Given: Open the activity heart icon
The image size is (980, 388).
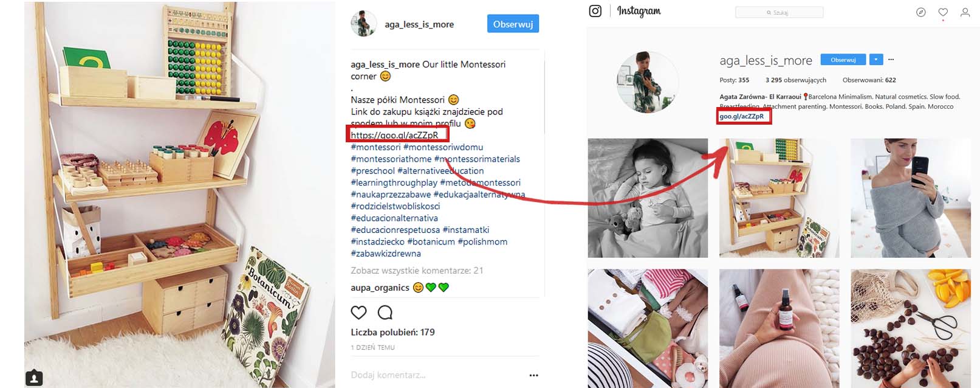Looking at the screenshot, I should pyautogui.click(x=943, y=12).
